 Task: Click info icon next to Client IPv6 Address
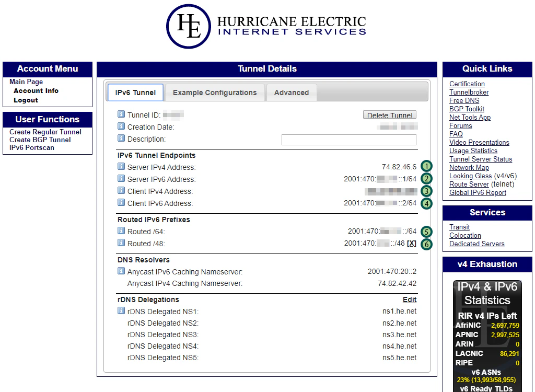click(121, 202)
